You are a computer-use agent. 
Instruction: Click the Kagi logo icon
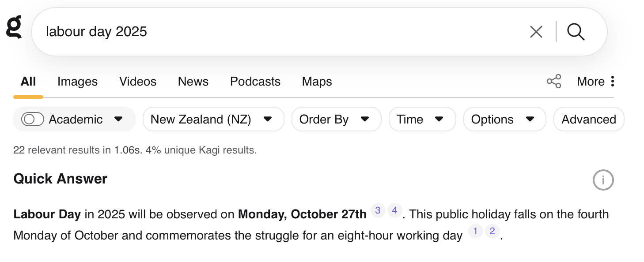[x=14, y=26]
